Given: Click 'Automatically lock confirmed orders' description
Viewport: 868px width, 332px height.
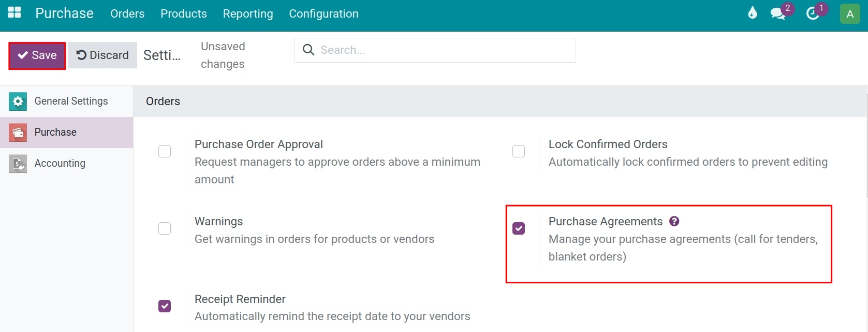Looking at the screenshot, I should click(688, 162).
